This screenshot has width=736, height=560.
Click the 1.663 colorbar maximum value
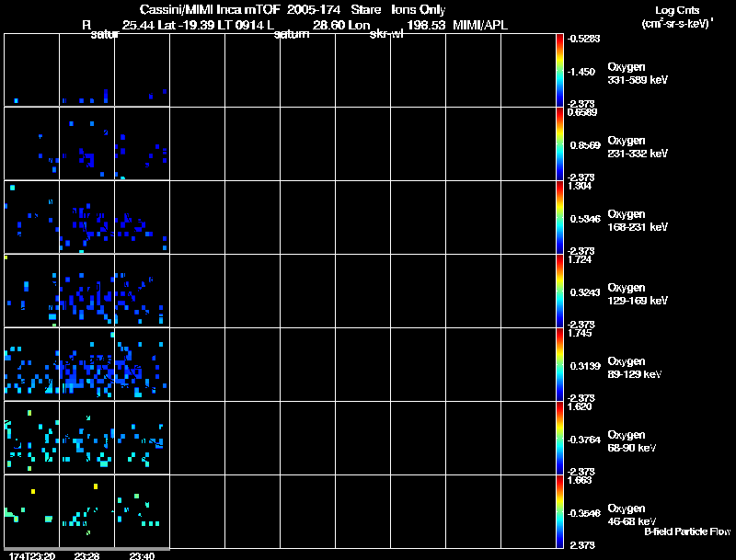580,480
